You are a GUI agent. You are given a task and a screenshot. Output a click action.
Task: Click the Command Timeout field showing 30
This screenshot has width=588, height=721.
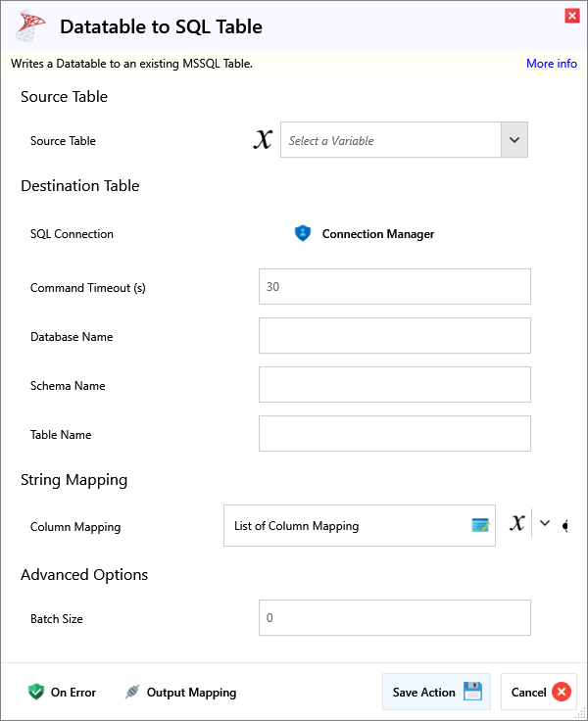394,287
